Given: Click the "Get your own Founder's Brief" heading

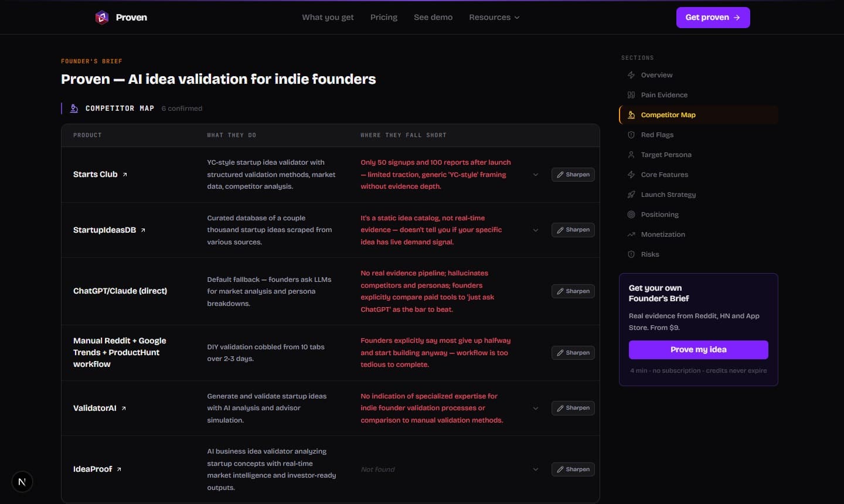Looking at the screenshot, I should point(659,293).
